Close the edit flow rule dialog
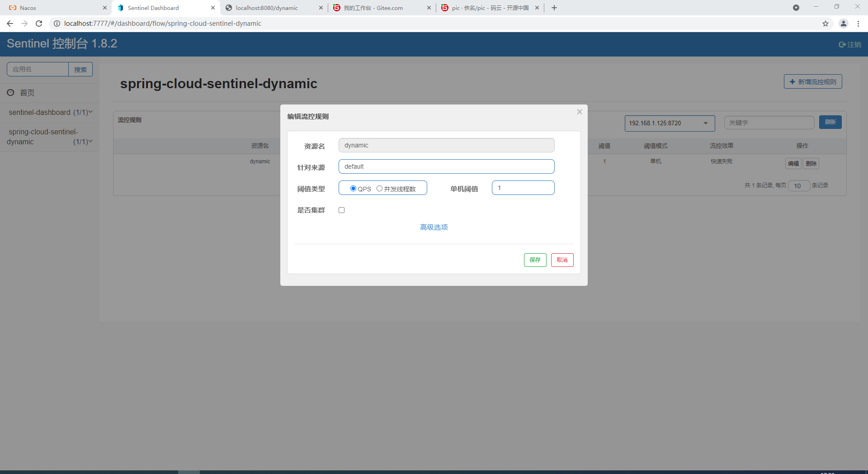 (x=579, y=112)
